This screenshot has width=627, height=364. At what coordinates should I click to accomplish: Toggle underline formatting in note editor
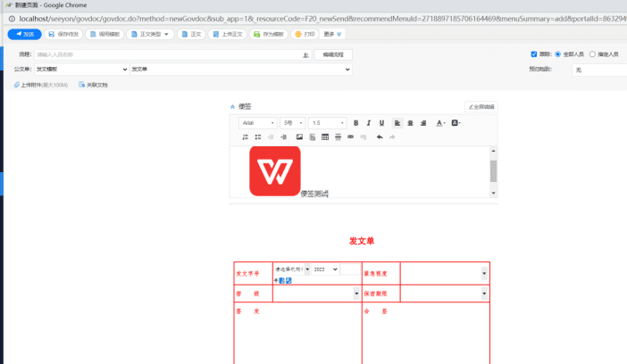[381, 123]
